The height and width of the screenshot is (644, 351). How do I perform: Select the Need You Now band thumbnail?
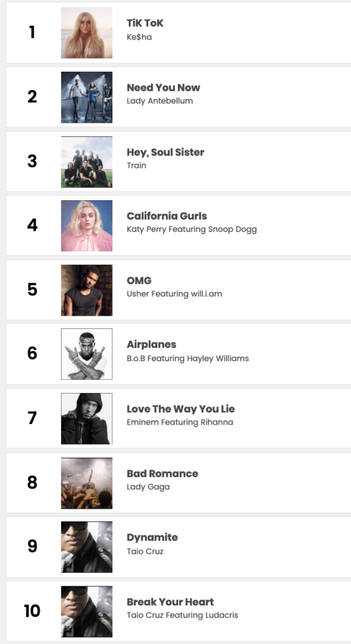[x=87, y=97]
